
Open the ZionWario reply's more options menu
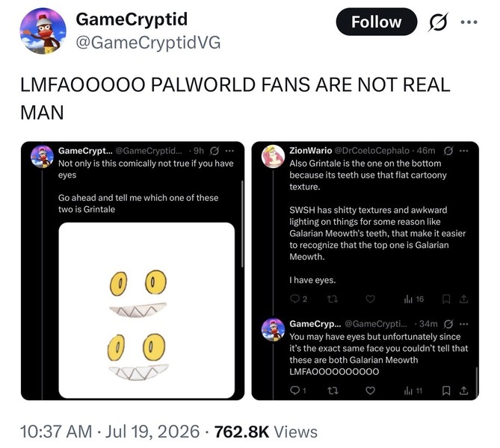point(464,151)
